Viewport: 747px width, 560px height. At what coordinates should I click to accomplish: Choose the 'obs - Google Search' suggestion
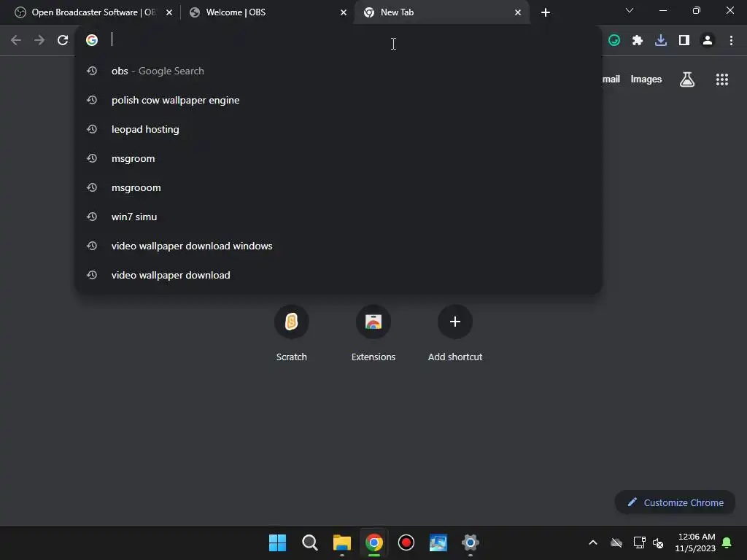(x=338, y=71)
